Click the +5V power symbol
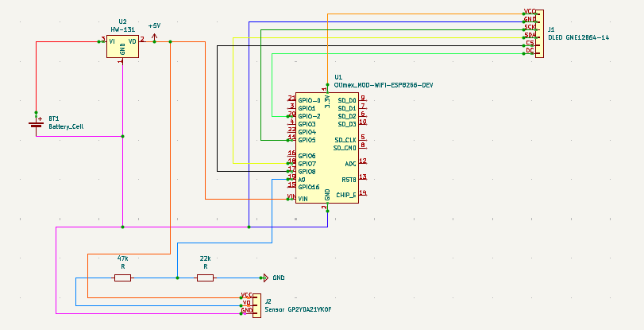Screen dimensions: 644x330 pyautogui.click(x=154, y=35)
